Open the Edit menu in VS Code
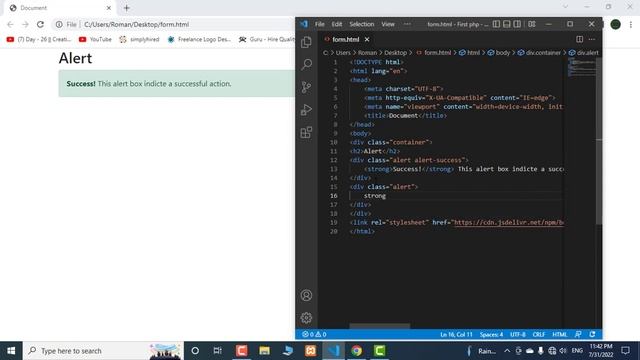 (x=337, y=24)
